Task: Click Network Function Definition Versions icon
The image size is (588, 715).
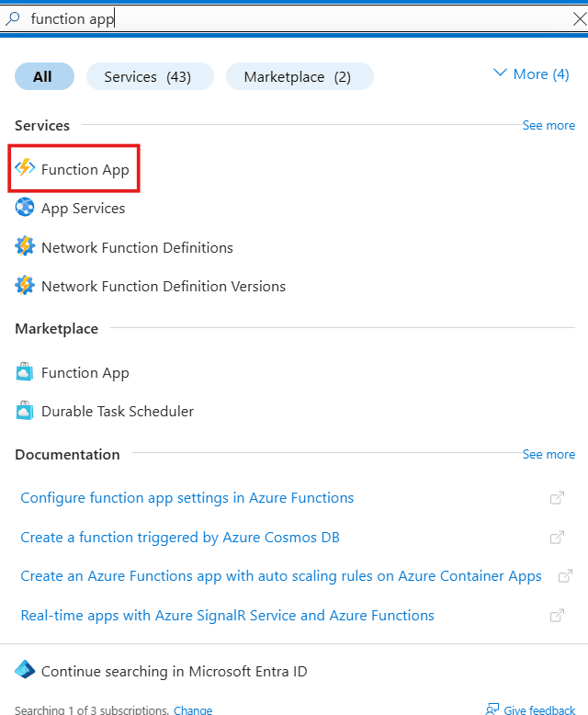Action: pos(25,286)
